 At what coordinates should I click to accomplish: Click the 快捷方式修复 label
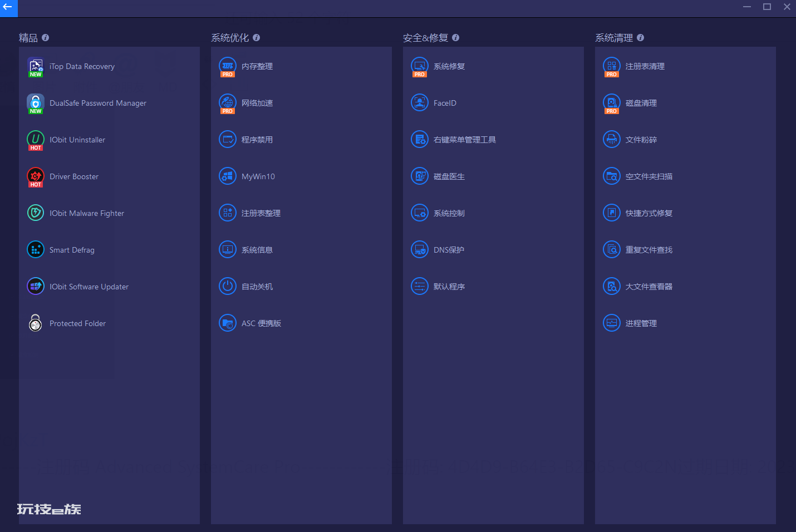click(649, 213)
